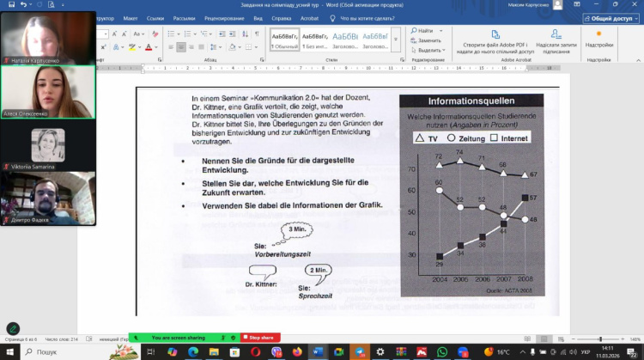The height and width of the screenshot is (360, 644).
Task: Select the 'Без инт...' style
Action: (314, 40)
